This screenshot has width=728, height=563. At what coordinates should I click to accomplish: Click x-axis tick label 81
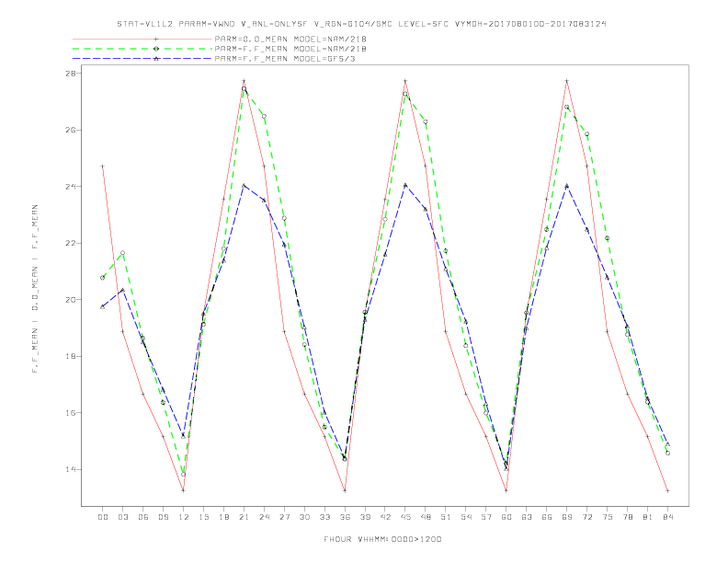[648, 517]
